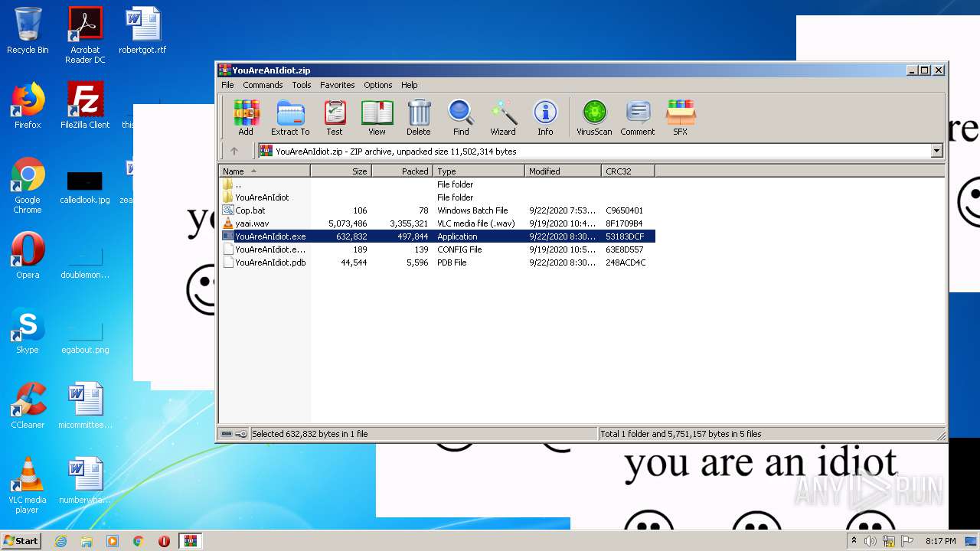Sort by the CRC32 column header
Image resolution: width=980 pixels, height=551 pixels.
(628, 171)
